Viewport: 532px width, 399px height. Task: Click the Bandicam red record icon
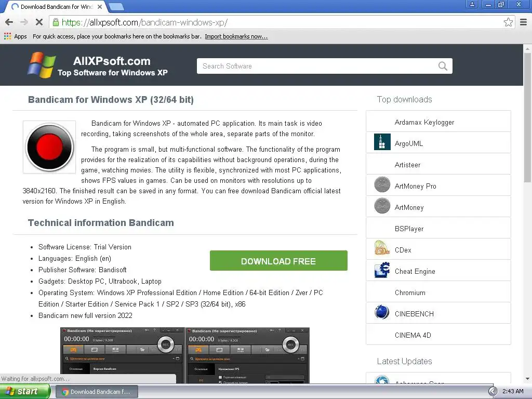(49, 147)
